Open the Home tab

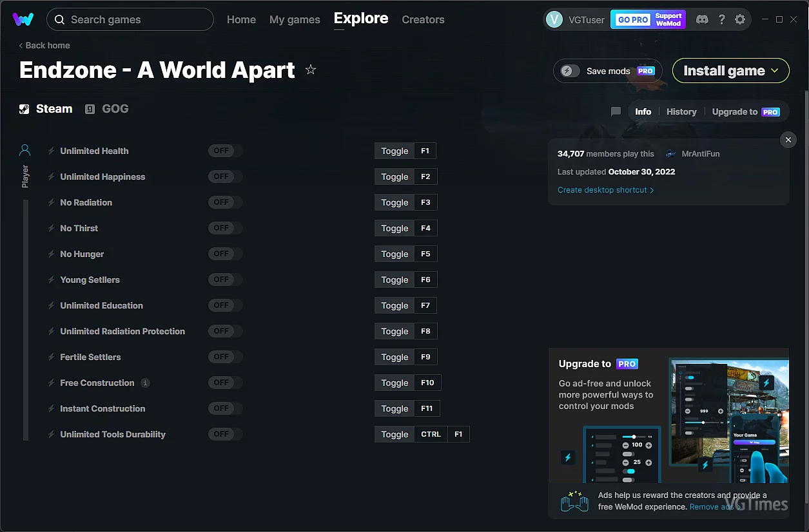241,19
